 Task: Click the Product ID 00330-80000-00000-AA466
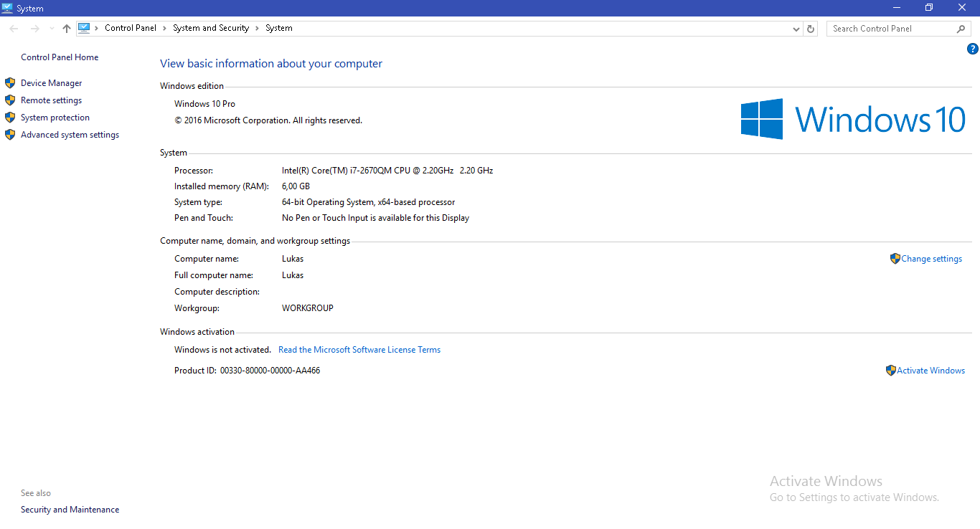click(270, 371)
